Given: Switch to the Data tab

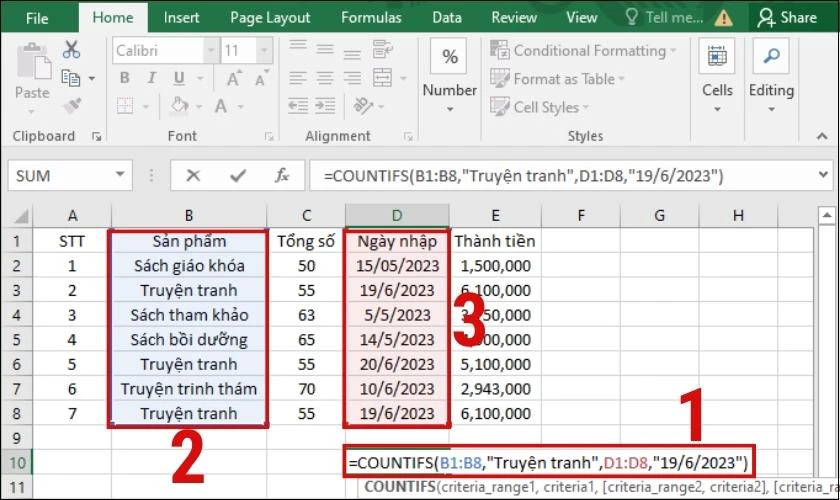Looking at the screenshot, I should (x=447, y=18).
